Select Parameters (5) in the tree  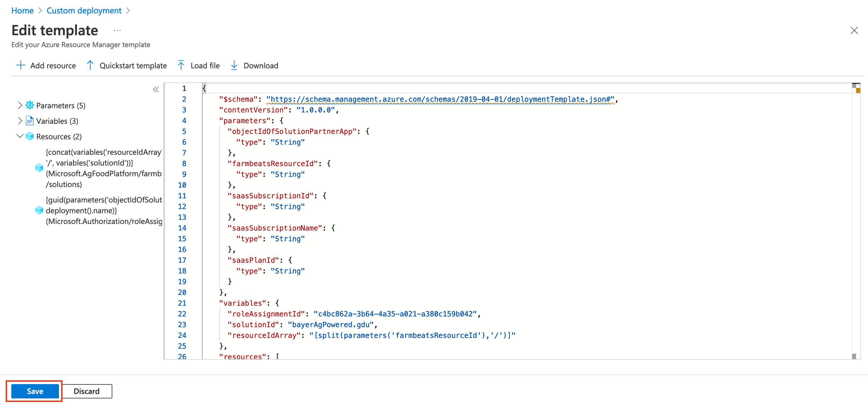point(61,106)
